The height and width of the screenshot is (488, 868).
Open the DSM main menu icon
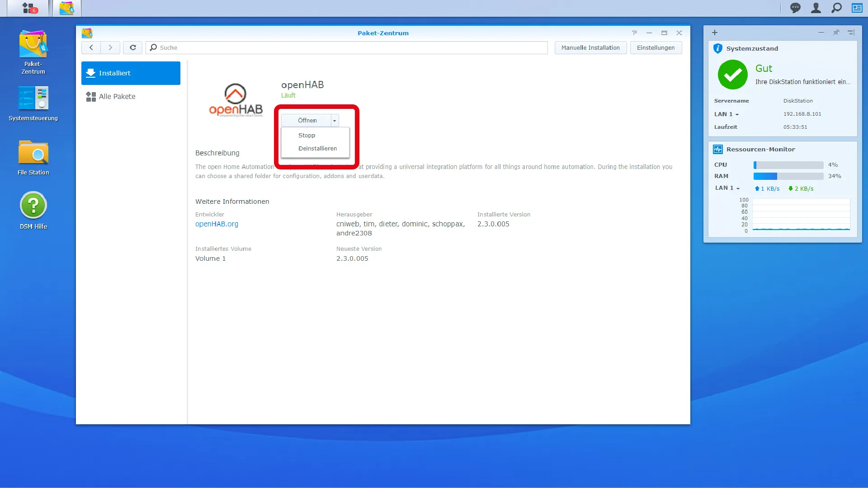(28, 8)
